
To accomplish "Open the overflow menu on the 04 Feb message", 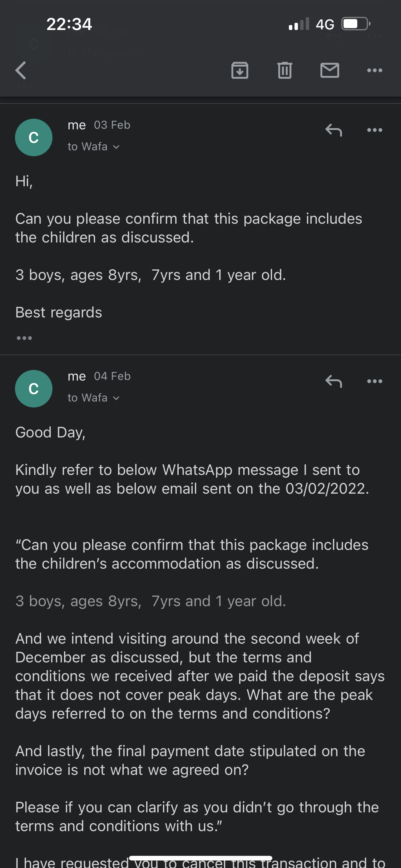I will pos(374,381).
